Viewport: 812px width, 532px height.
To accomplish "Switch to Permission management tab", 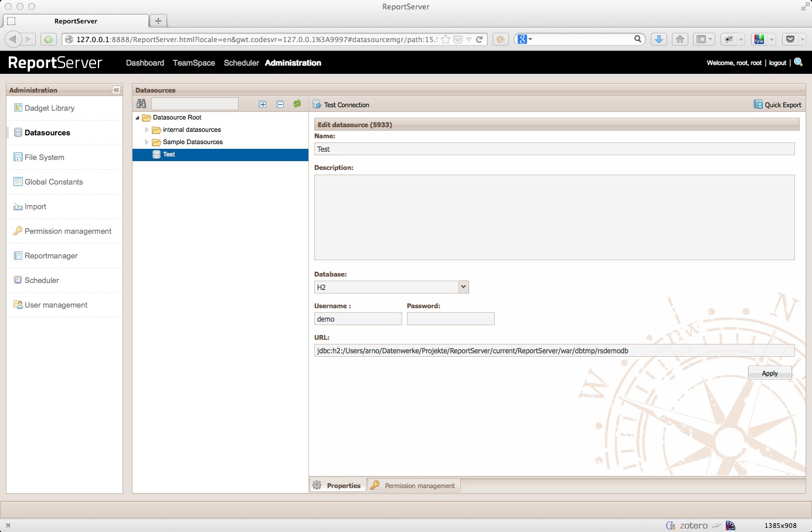I will click(x=414, y=486).
